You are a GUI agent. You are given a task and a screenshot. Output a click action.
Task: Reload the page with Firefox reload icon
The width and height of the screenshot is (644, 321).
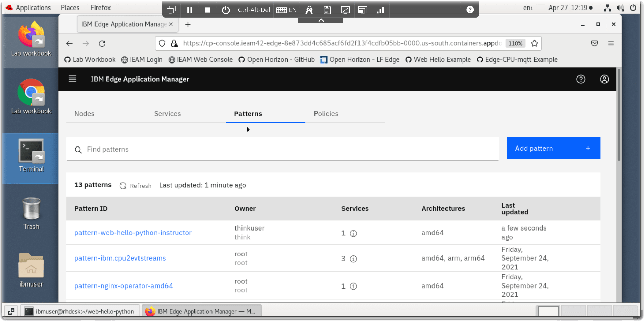coord(102,43)
